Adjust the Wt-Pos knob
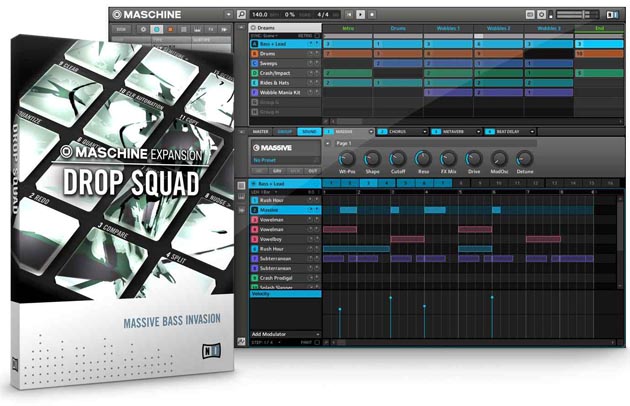 click(347, 159)
